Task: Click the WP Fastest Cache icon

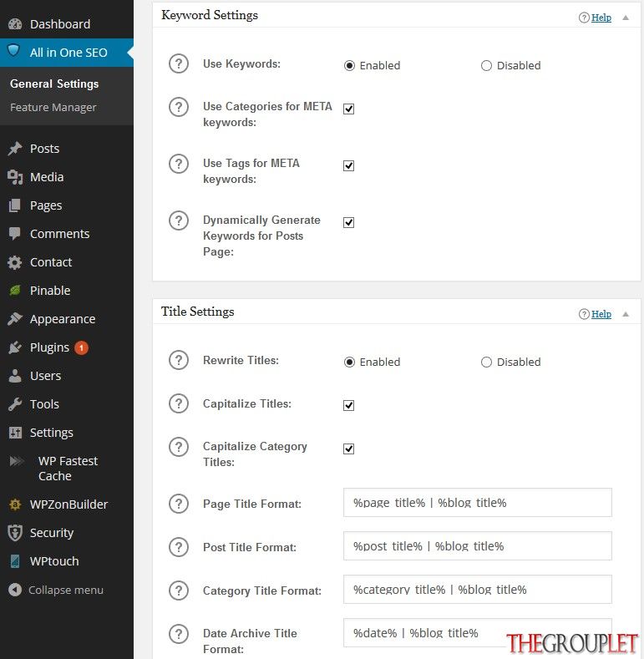Action: pyautogui.click(x=17, y=461)
